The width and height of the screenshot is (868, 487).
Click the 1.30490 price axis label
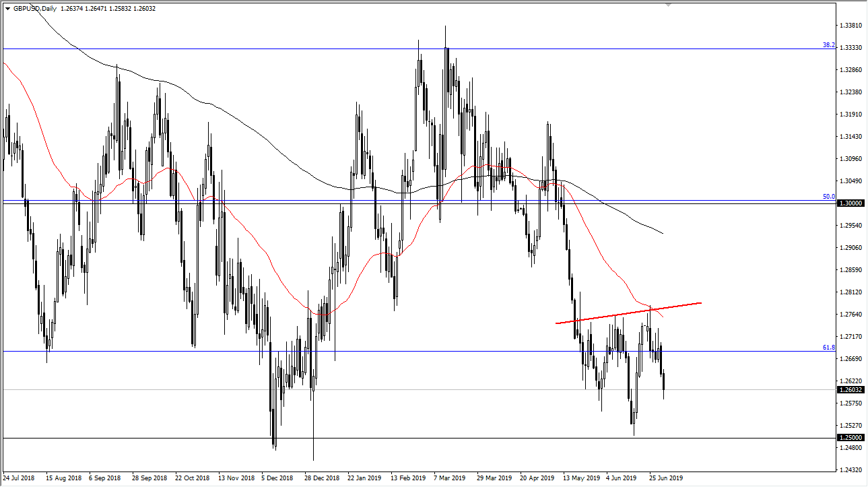(851, 181)
